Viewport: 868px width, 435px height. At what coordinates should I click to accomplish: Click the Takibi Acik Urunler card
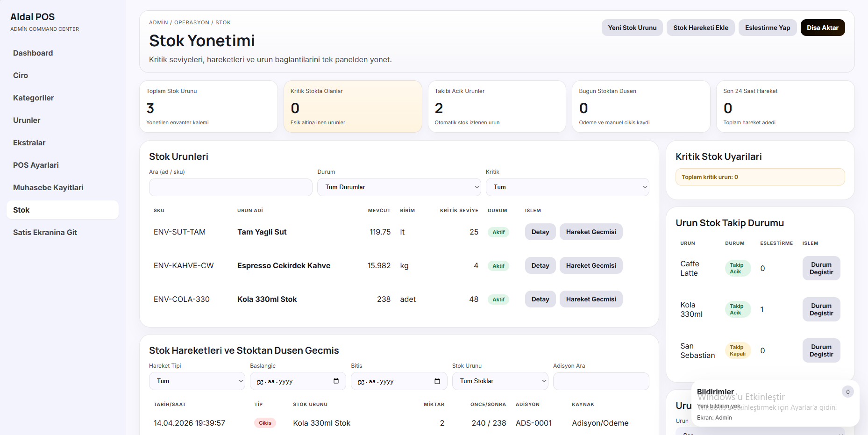click(497, 107)
